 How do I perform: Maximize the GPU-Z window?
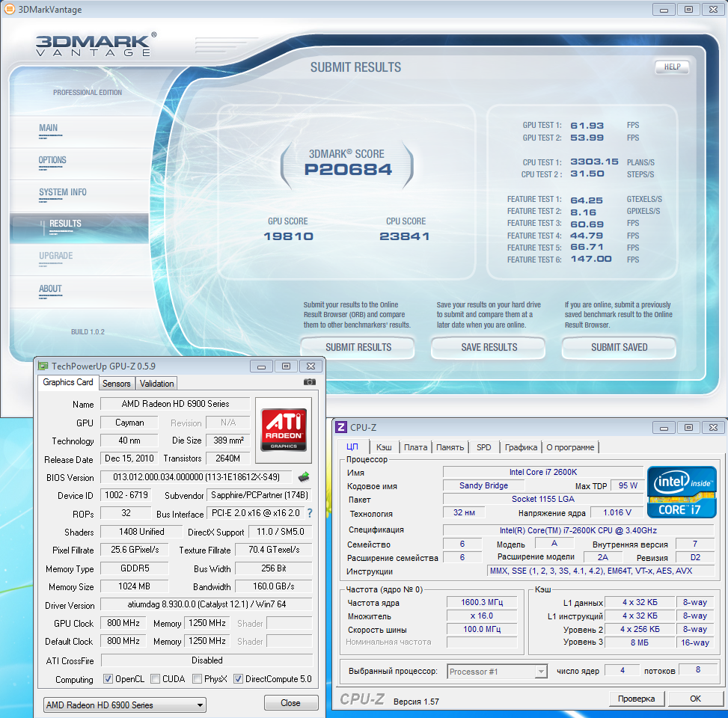coord(286,366)
